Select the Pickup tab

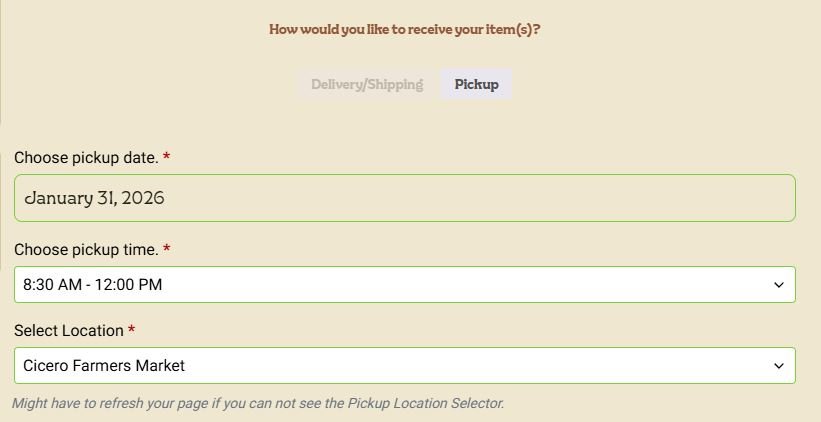click(x=476, y=85)
